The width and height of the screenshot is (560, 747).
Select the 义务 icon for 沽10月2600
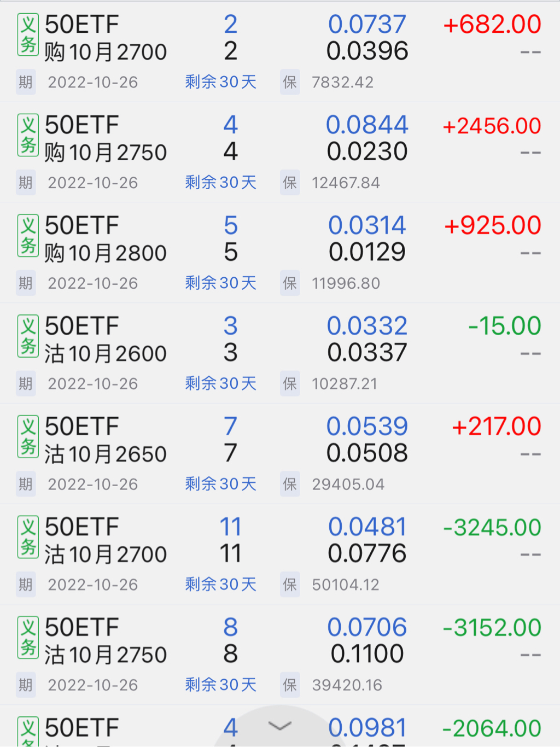[x=28, y=336]
